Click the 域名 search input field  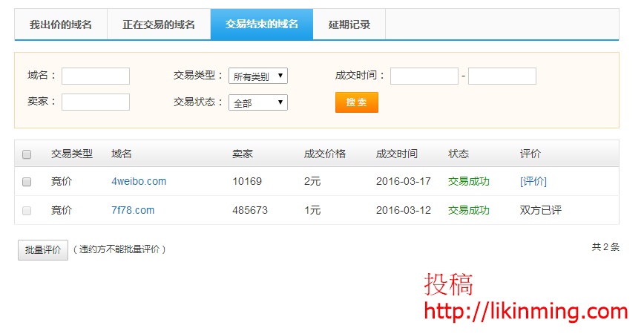click(x=96, y=76)
